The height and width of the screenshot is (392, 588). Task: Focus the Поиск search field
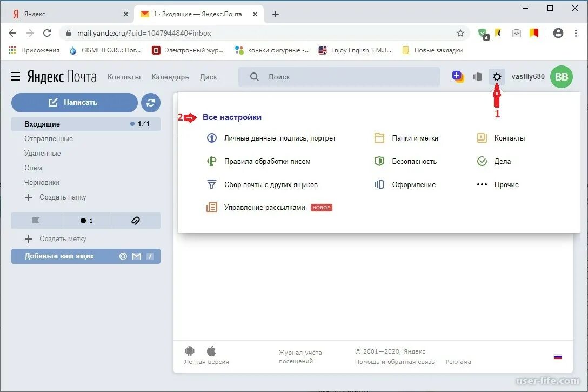pyautogui.click(x=339, y=77)
